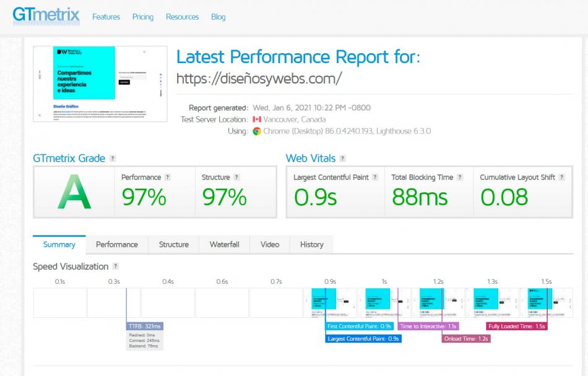
Task: Click the Redirect: 0ms detail
Action: tap(142, 335)
